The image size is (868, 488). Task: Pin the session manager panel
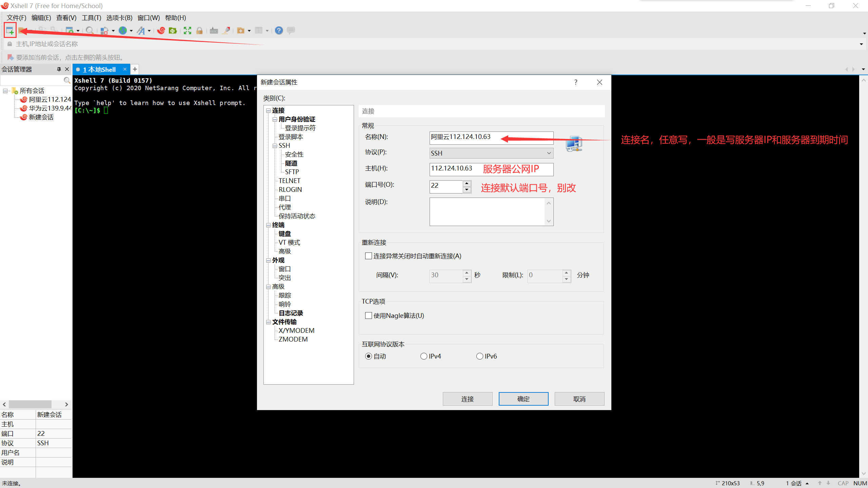coord(59,69)
